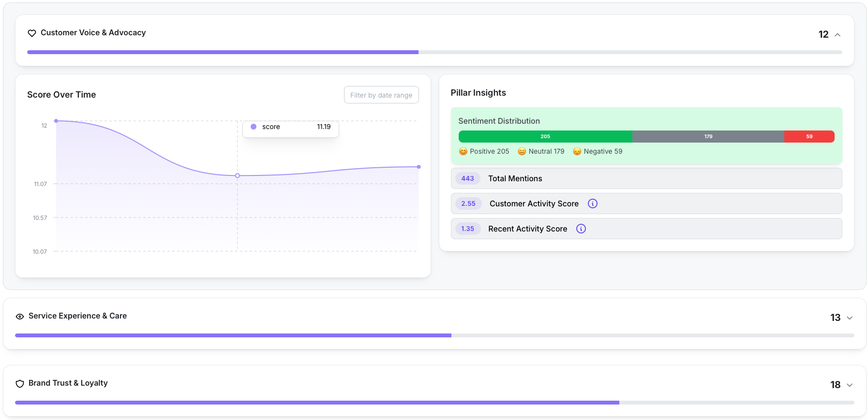868x420 pixels.
Task: Click the Positive smiley emoji in the legend
Action: tap(463, 151)
